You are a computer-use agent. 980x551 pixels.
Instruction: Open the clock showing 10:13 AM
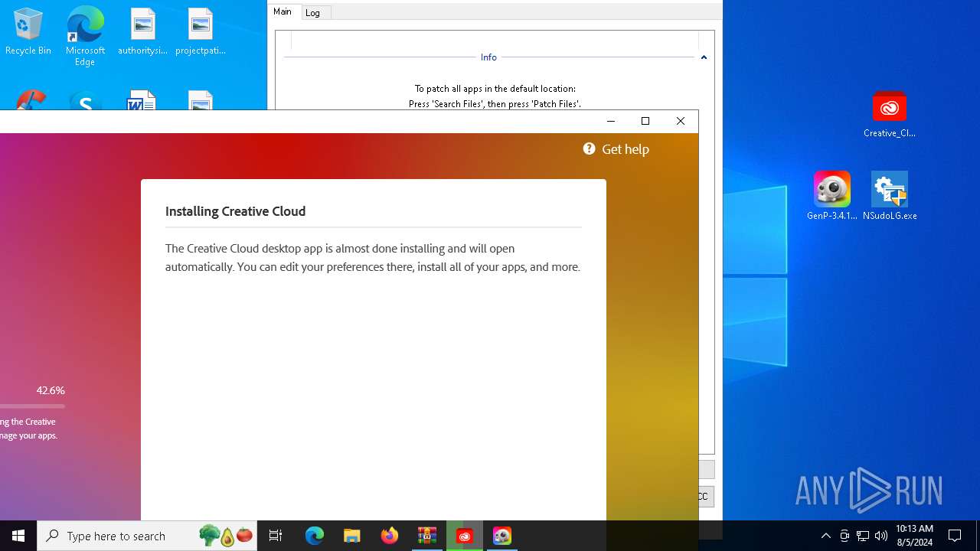(914, 536)
